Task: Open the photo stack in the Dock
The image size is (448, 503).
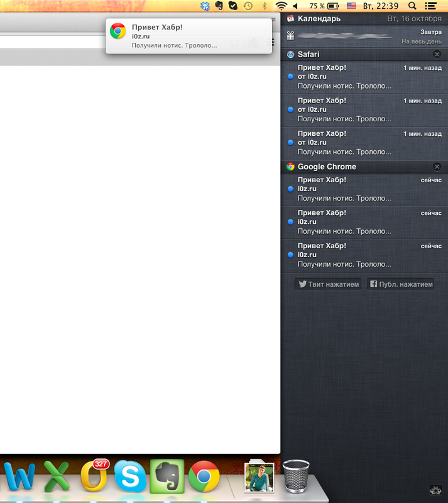Action: (259, 477)
